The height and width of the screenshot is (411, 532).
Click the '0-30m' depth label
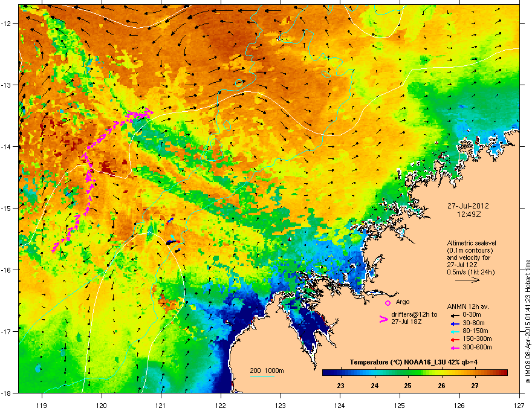472,315
